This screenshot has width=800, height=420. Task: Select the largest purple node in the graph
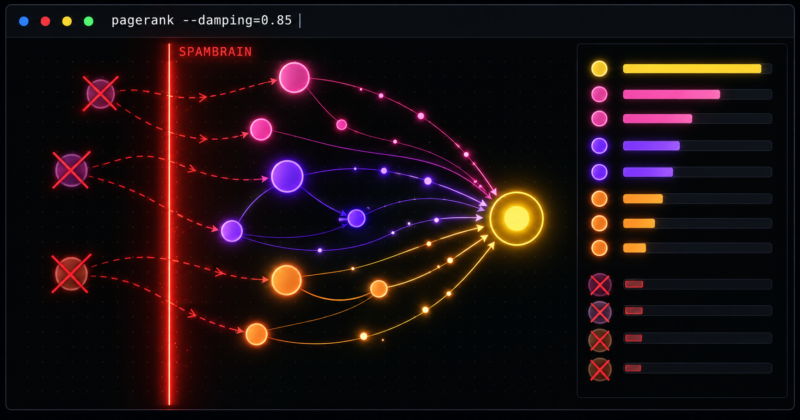tap(287, 176)
